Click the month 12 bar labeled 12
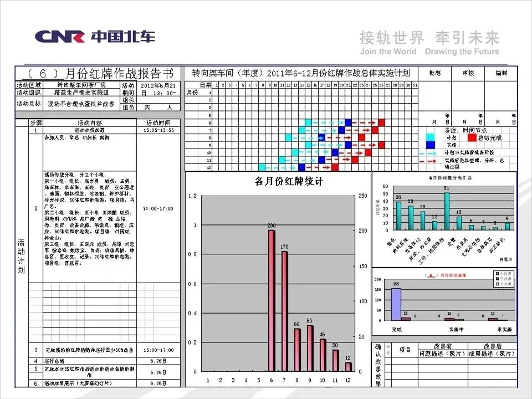532x399 pixels. click(x=348, y=367)
